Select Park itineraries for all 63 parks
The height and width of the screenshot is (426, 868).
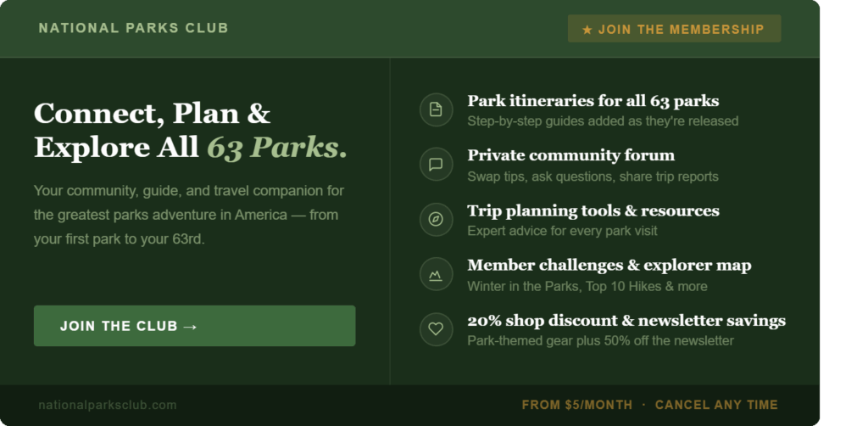593,101
